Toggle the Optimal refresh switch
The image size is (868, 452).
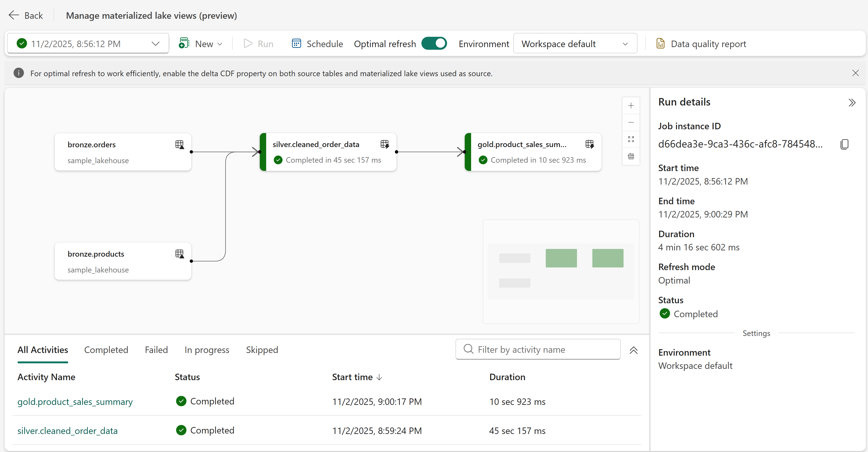pyautogui.click(x=434, y=43)
